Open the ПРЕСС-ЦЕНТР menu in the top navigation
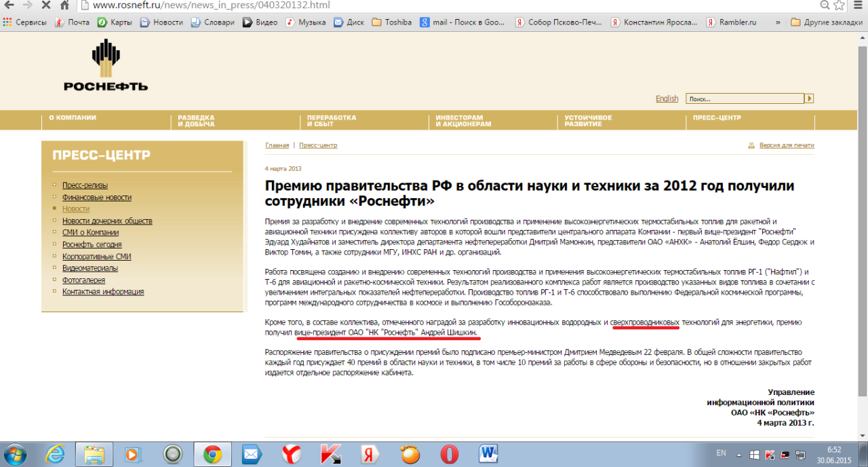 tap(717, 118)
